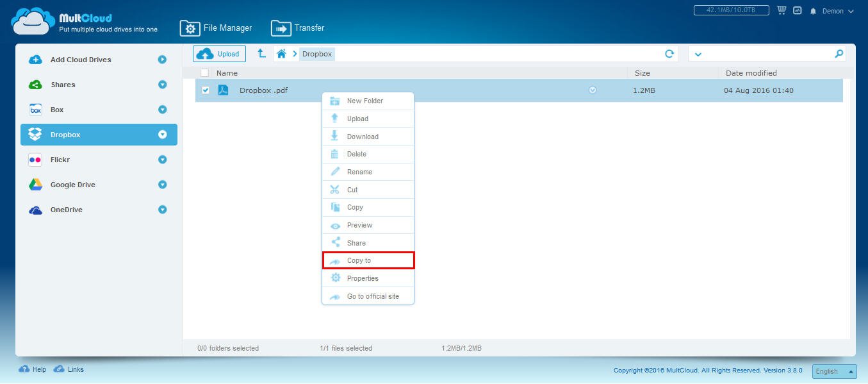Click the Help cloud icon in the footer
This screenshot has width=868, height=384.
tap(24, 369)
